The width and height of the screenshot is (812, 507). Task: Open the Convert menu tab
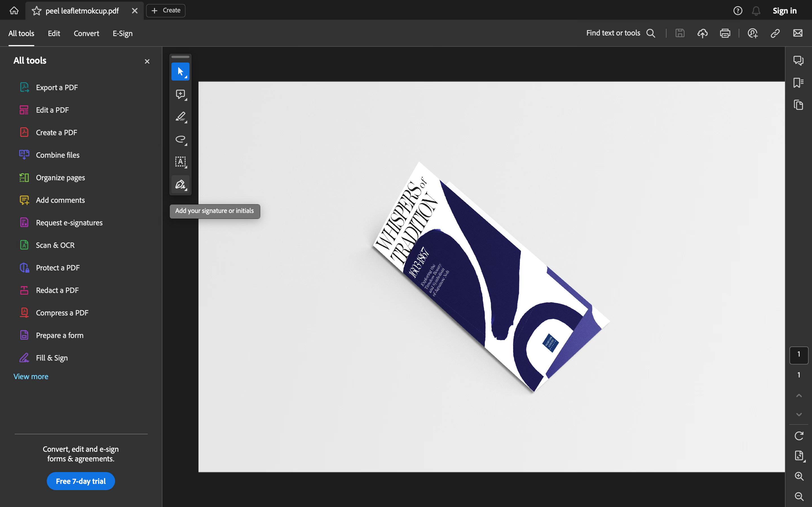pyautogui.click(x=86, y=33)
